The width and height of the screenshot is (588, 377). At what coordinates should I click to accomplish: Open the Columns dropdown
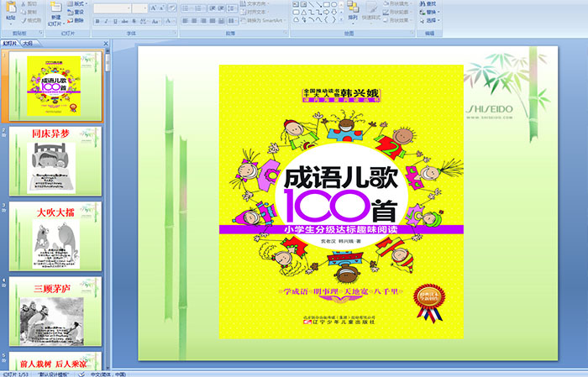(x=233, y=21)
